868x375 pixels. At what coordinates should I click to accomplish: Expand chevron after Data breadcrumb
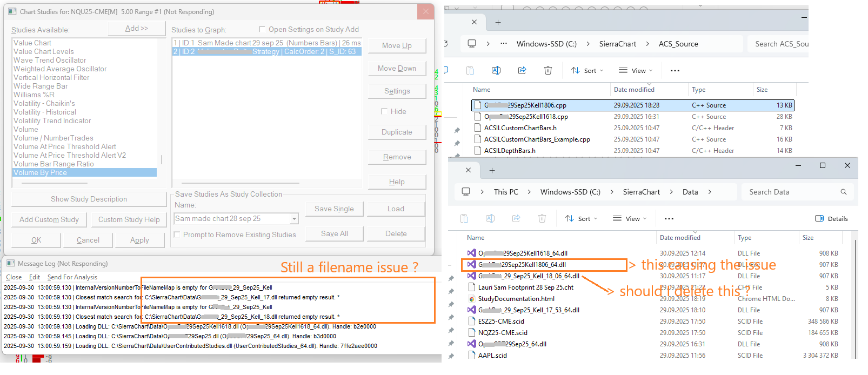tap(709, 192)
